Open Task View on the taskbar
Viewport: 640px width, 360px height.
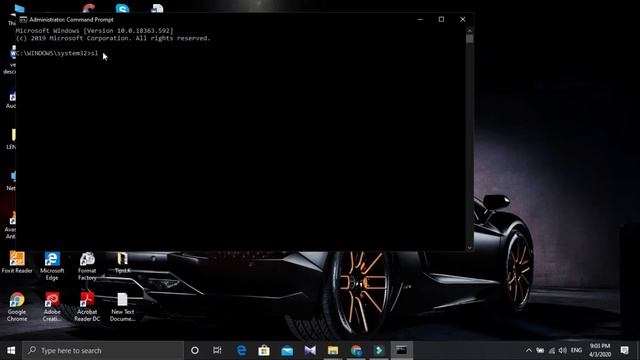click(x=217, y=350)
